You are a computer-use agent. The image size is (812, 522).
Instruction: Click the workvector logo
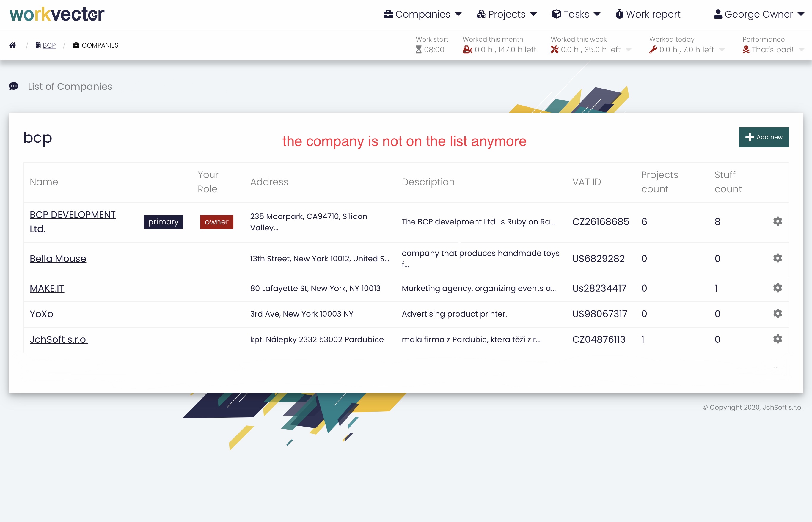[x=57, y=14]
